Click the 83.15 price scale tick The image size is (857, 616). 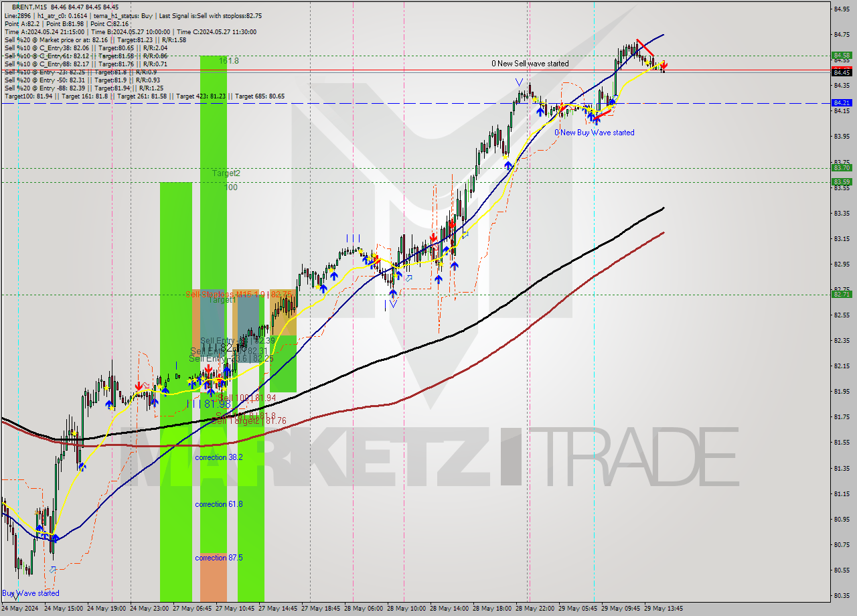click(x=842, y=238)
